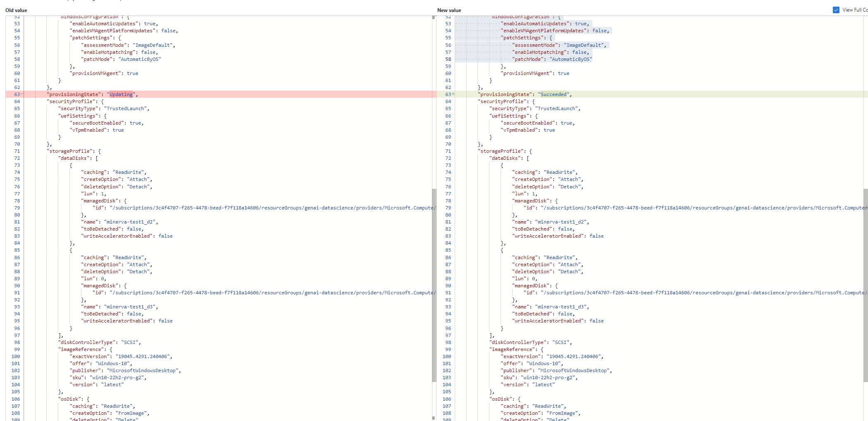Click highlighted "AutomaticByOS" in New value pane
The height and width of the screenshot is (421, 868).
pyautogui.click(x=571, y=59)
